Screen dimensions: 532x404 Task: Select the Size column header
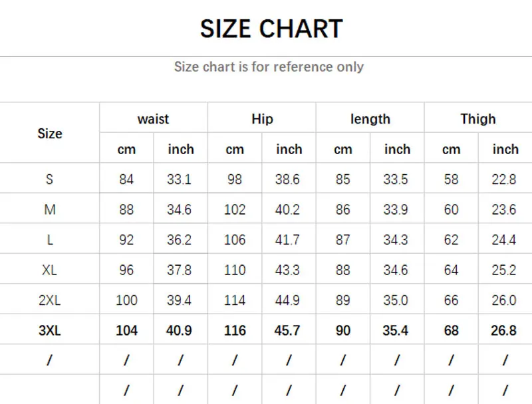pos(50,134)
